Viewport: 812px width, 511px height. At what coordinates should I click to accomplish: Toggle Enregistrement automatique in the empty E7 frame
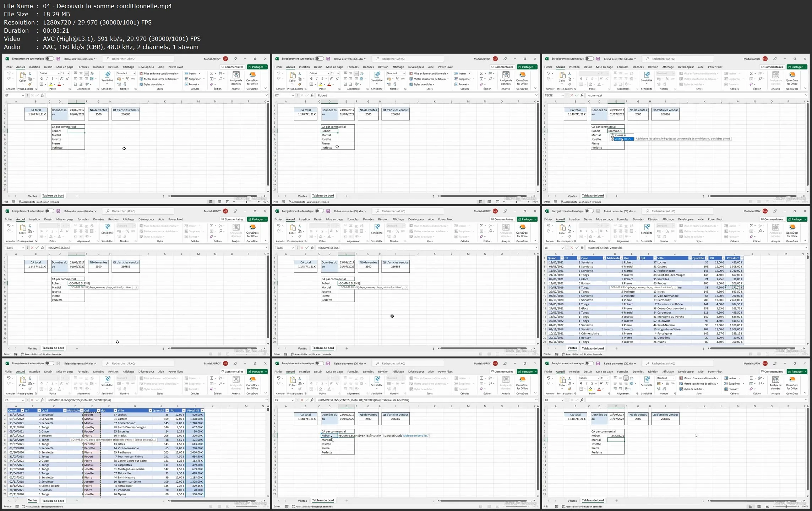49,59
